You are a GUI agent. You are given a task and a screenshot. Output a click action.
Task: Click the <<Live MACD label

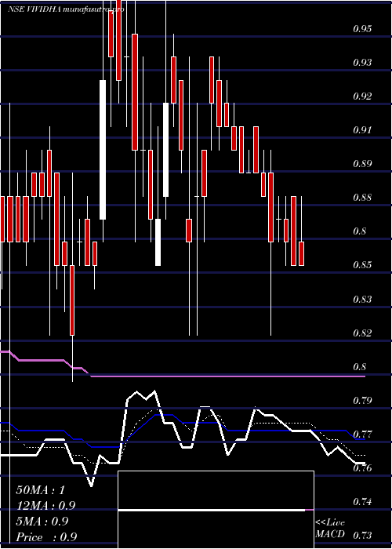pyautogui.click(x=330, y=529)
